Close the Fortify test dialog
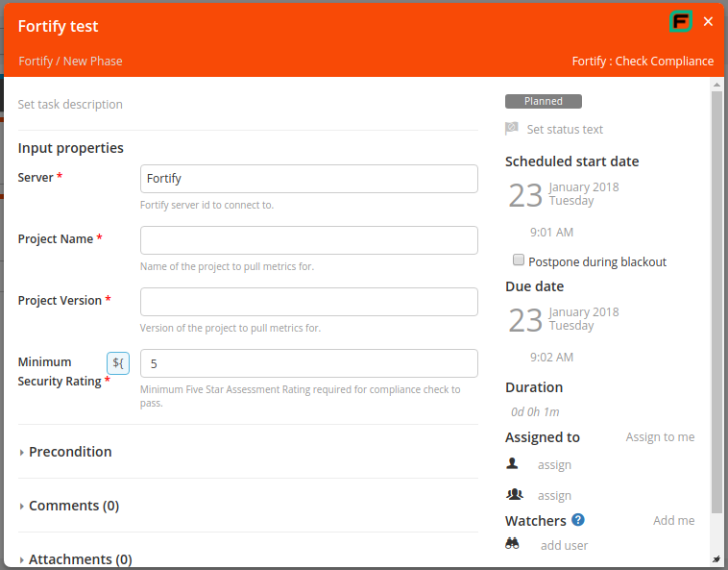The image size is (728, 570). [x=708, y=21]
